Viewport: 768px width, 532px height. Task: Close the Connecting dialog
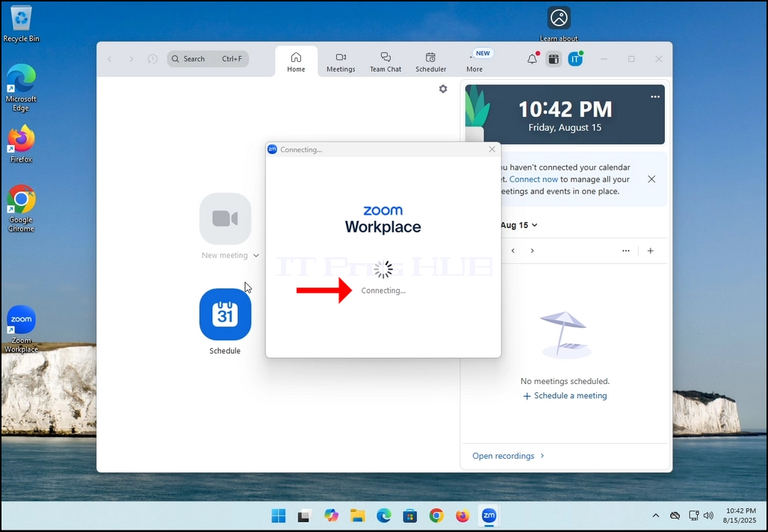pos(492,149)
